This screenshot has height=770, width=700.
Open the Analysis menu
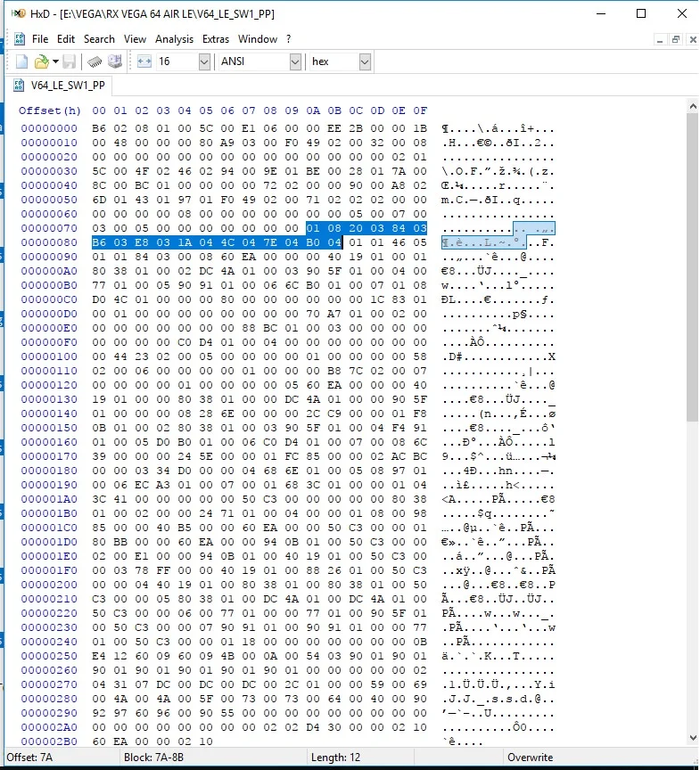click(174, 39)
